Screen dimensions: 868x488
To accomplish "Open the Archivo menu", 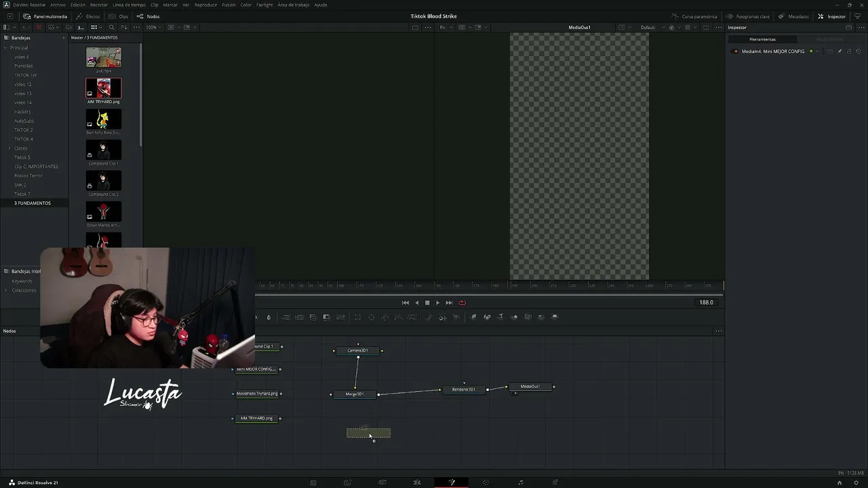I will pyautogui.click(x=58, y=5).
